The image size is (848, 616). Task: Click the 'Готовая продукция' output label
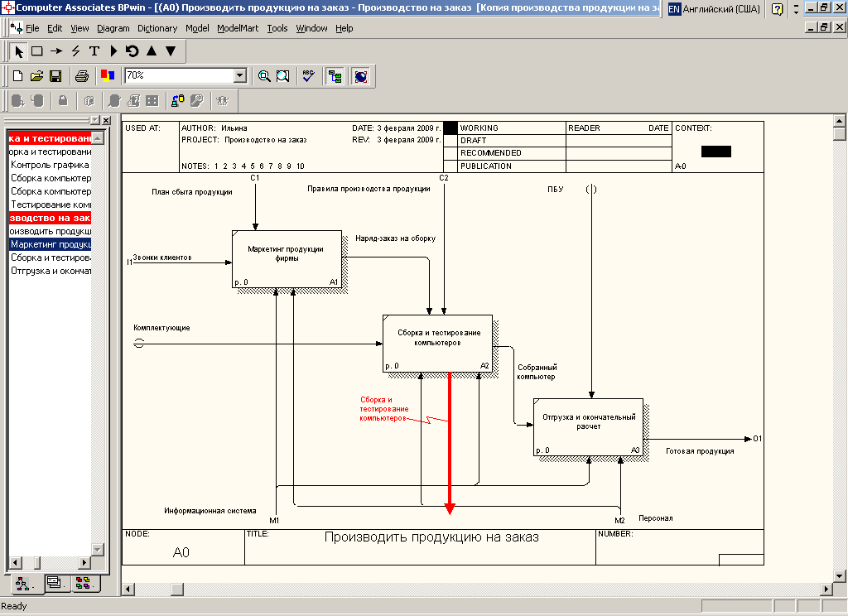[x=700, y=451]
